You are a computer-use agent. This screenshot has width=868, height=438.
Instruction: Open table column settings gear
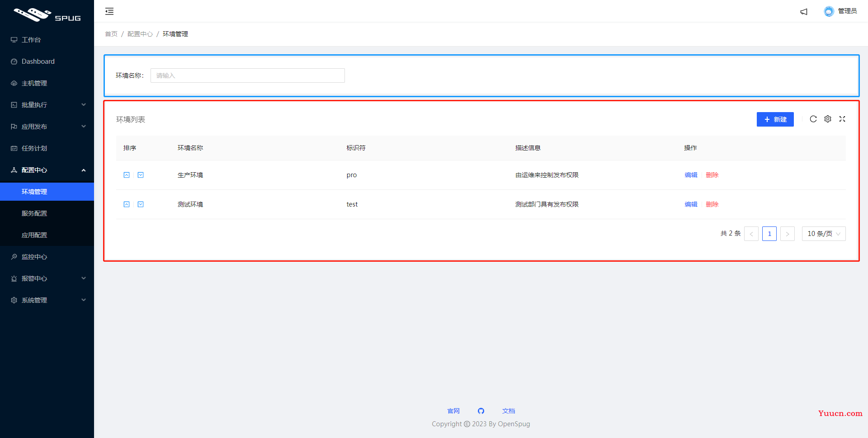pos(828,119)
